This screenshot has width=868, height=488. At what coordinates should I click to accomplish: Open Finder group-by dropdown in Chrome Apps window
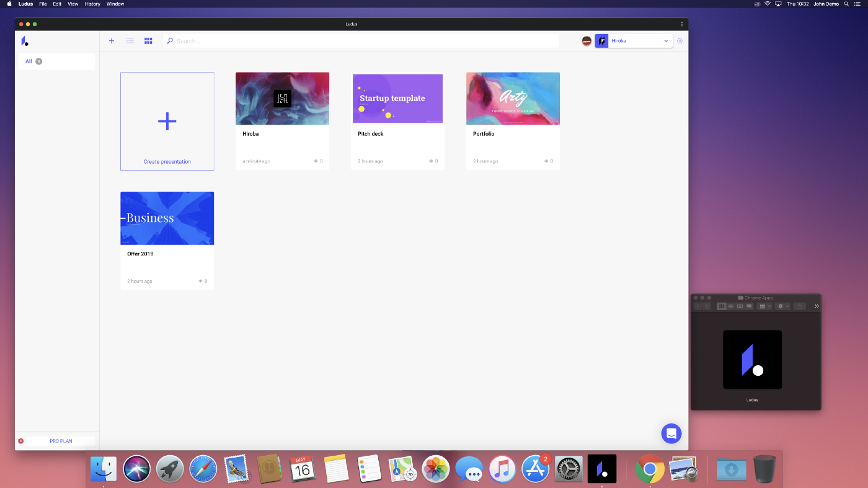(764, 306)
